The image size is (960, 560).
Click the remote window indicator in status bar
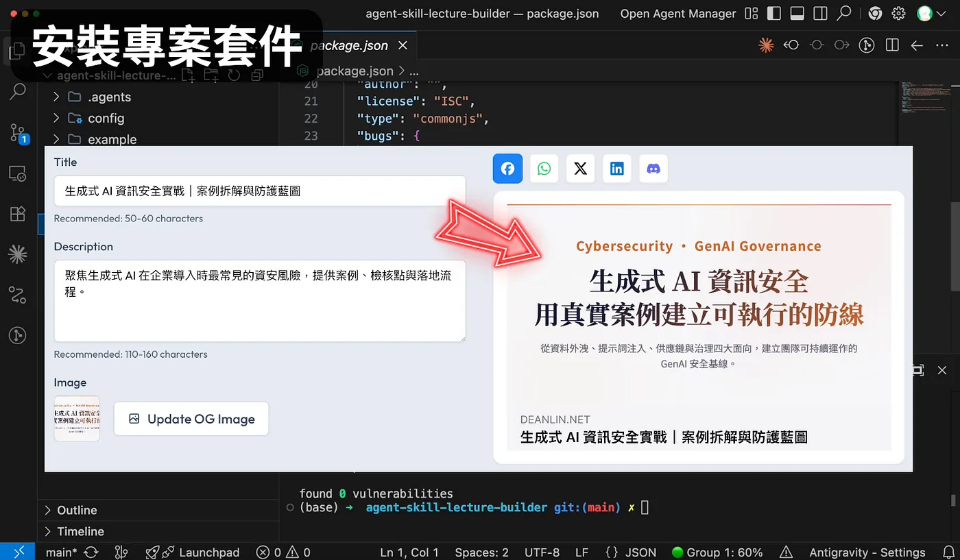pos(17,551)
